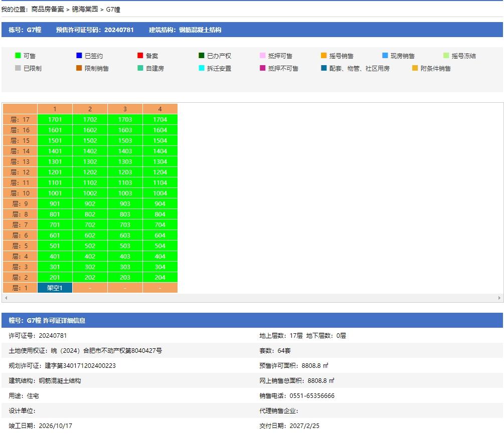Click the left arrow of the horizontal scrollbar
Screen dimensions: 504x435
pyautogui.click(x=6, y=298)
